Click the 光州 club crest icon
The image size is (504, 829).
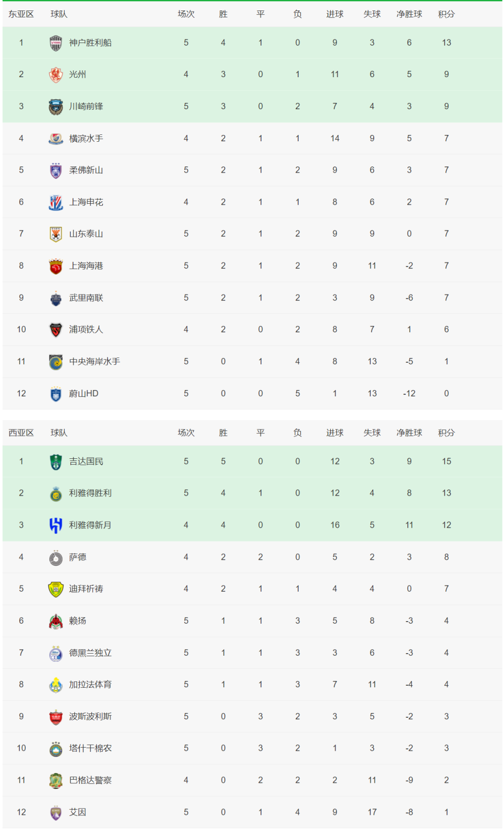click(x=56, y=75)
